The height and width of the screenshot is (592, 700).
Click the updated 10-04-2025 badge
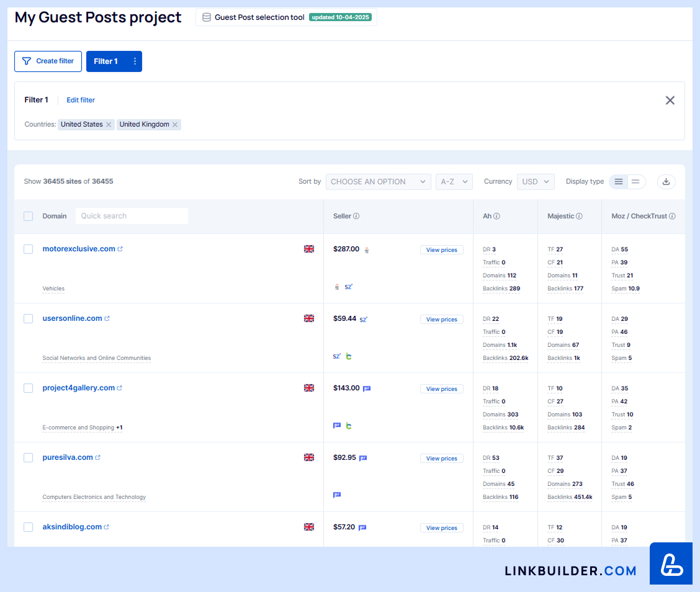[x=341, y=17]
